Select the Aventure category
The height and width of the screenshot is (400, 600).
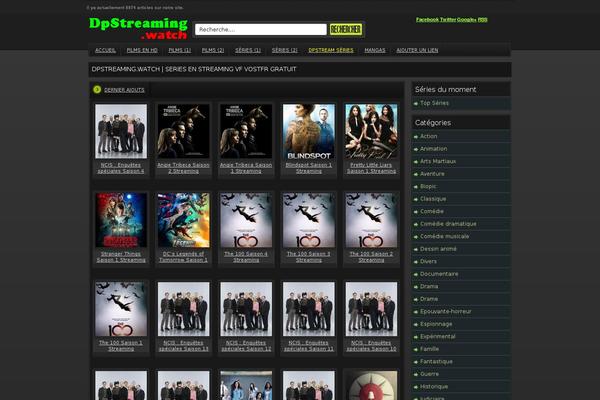(432, 174)
